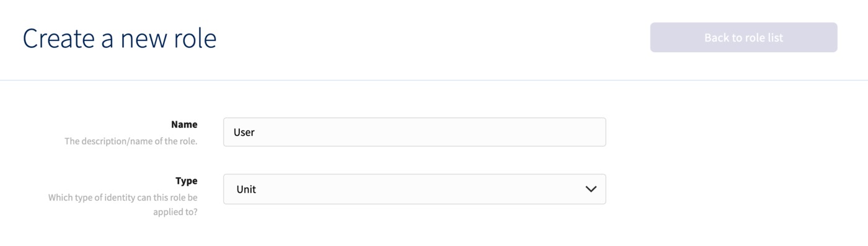
Task: Expand the role Type combo box
Action: point(414,189)
